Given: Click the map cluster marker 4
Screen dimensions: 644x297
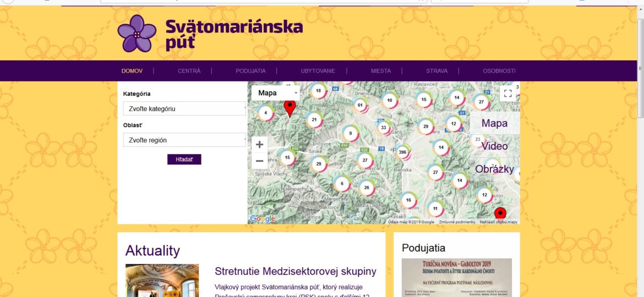Looking at the screenshot, I should [x=266, y=113].
